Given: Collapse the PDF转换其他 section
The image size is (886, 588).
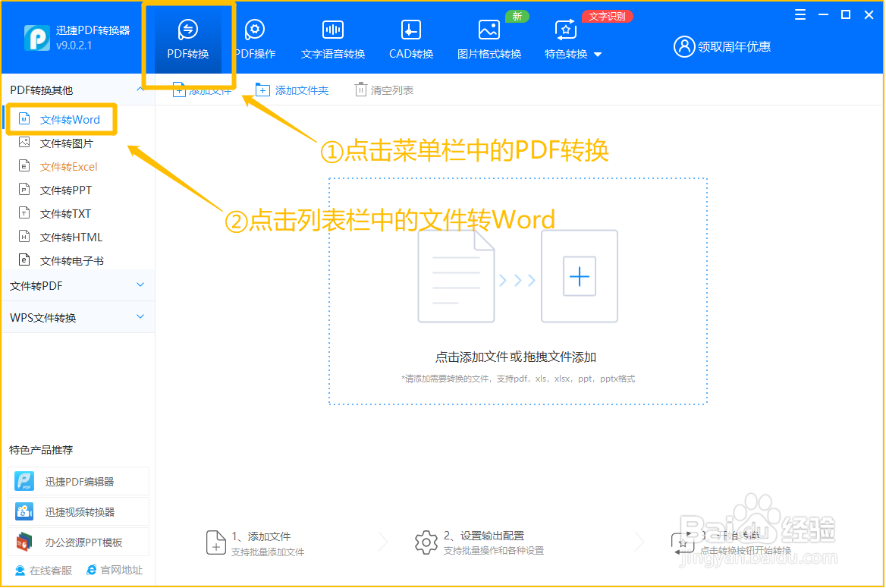Looking at the screenshot, I should 140,90.
